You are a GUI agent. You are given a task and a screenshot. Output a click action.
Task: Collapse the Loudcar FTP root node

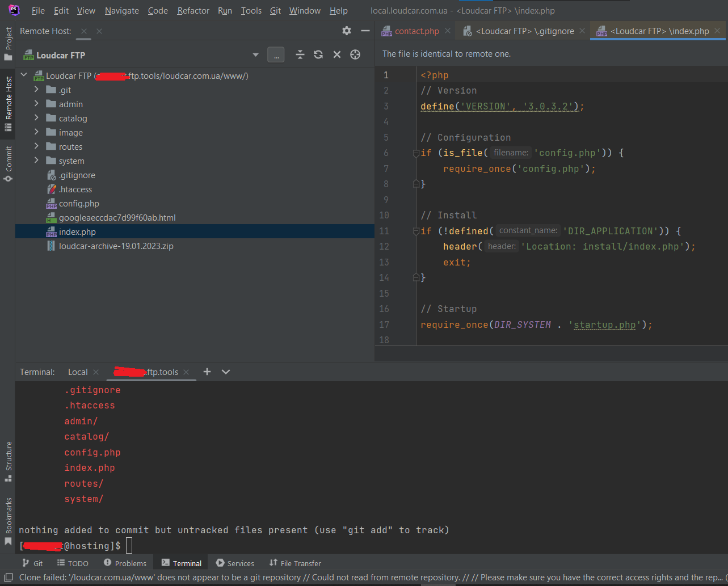pyautogui.click(x=24, y=75)
